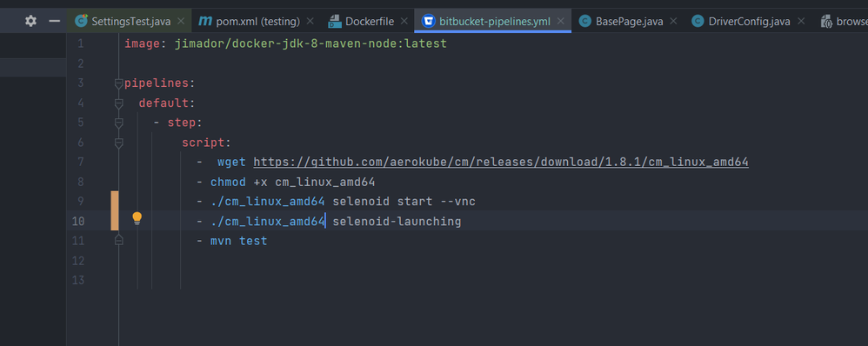Click the change marker beside line 9
Image resolution: width=868 pixels, height=346 pixels.
tap(115, 201)
